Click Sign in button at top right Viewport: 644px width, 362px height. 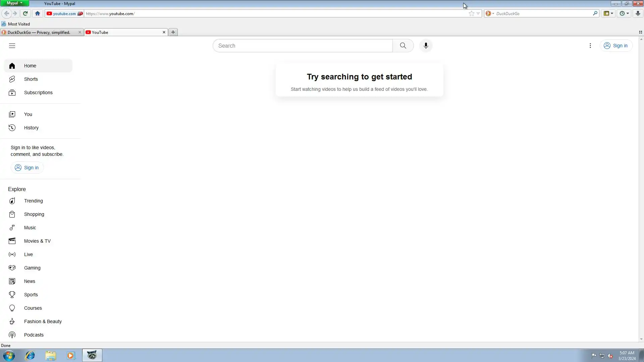tap(616, 46)
